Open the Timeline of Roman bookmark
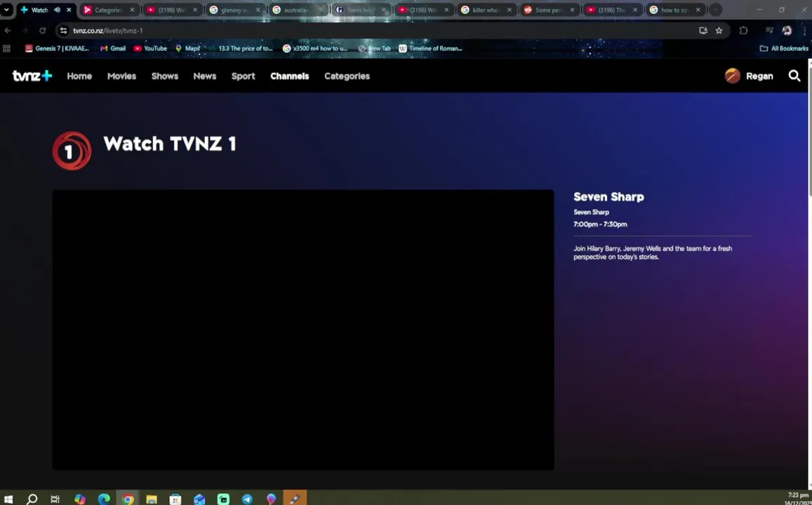Image resolution: width=812 pixels, height=505 pixels. 430,48
